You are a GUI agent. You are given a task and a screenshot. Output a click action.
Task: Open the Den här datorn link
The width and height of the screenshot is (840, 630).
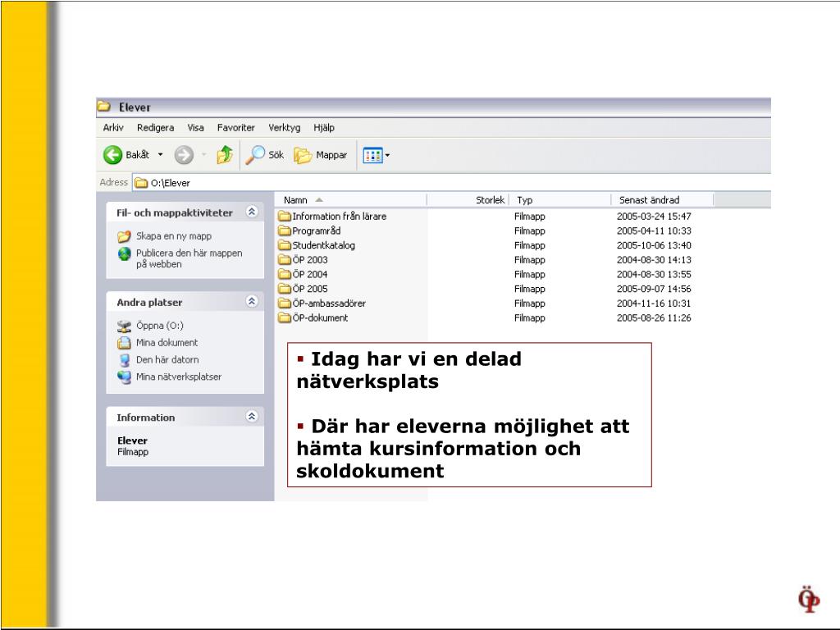(167, 359)
